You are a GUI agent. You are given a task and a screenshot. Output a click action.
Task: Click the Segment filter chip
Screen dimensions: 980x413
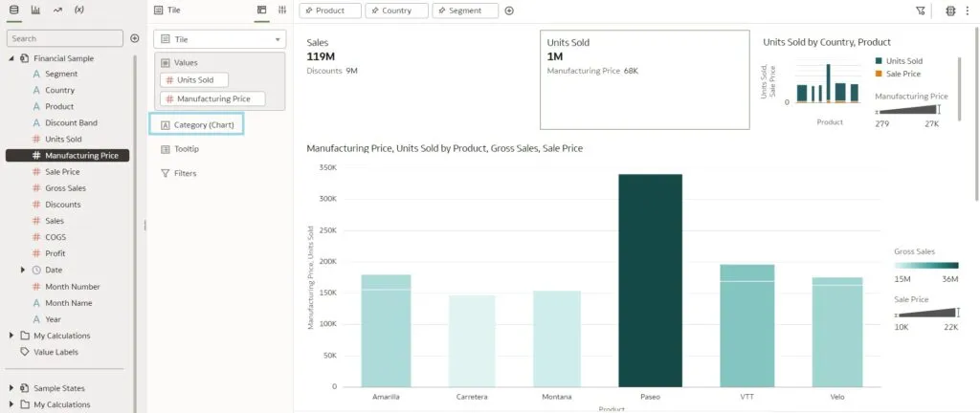pyautogui.click(x=465, y=11)
